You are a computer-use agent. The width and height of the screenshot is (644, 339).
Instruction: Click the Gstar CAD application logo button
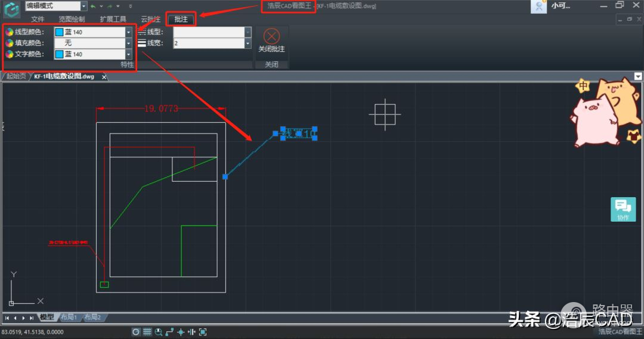pyautogui.click(x=11, y=9)
